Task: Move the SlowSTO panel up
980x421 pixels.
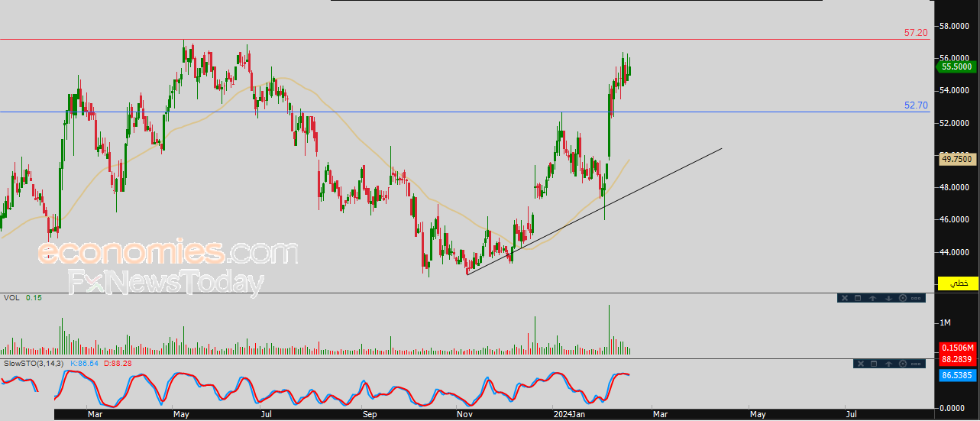Action: pos(888,364)
